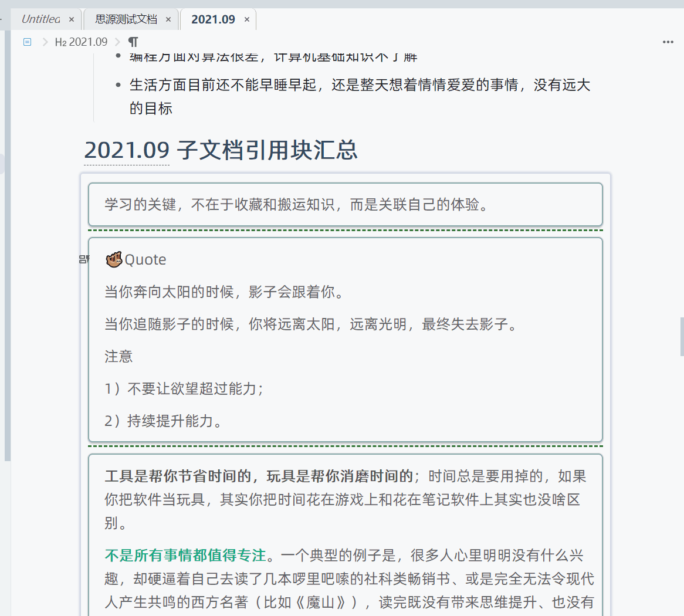Switch to the Untitled tab
The width and height of the screenshot is (684, 616).
coord(41,19)
